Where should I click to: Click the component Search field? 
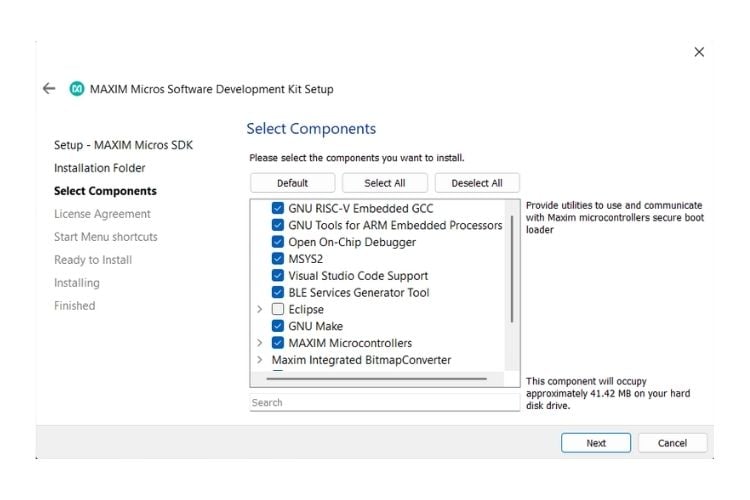(x=385, y=402)
